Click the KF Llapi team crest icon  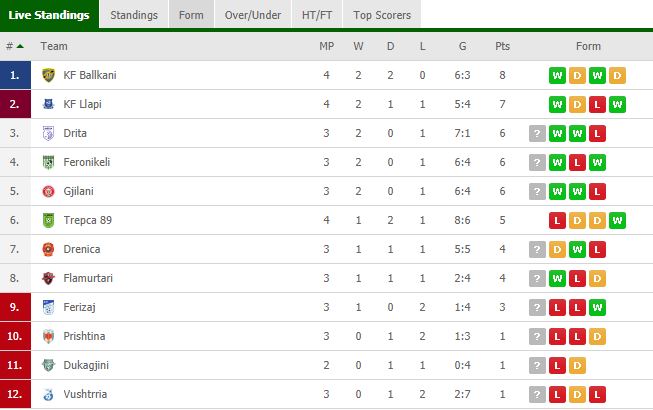point(48,104)
